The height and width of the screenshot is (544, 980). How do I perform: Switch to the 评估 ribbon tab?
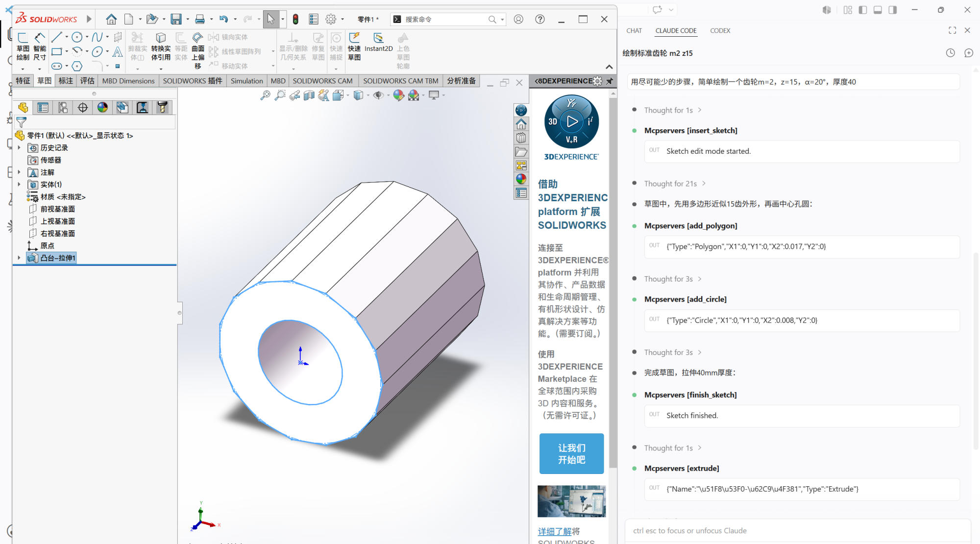click(87, 81)
